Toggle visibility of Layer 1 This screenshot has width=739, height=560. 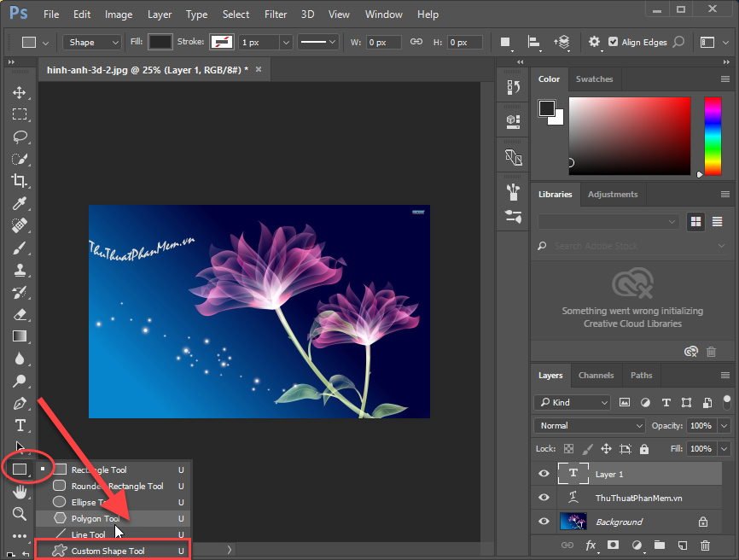pos(544,474)
